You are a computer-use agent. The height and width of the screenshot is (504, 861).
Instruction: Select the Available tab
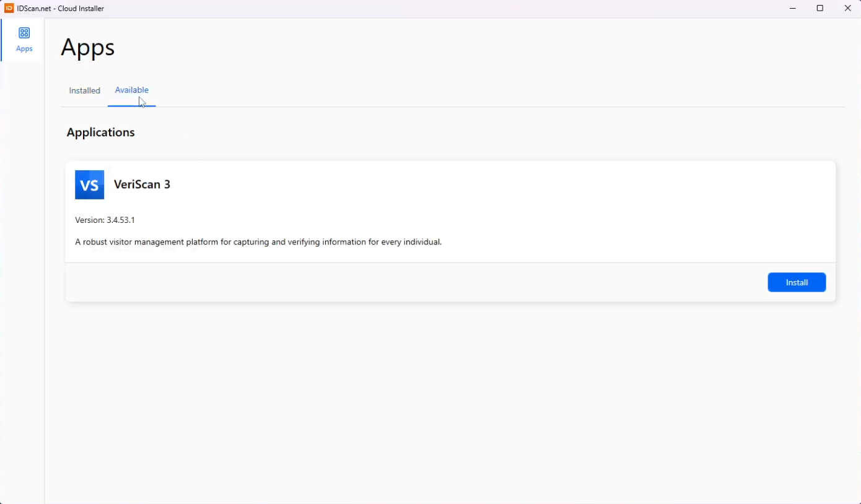pyautogui.click(x=132, y=90)
